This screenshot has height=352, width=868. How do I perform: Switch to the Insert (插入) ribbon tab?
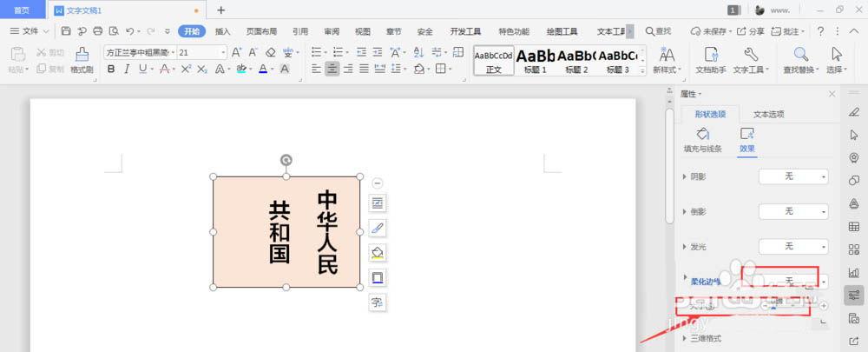coord(223,31)
